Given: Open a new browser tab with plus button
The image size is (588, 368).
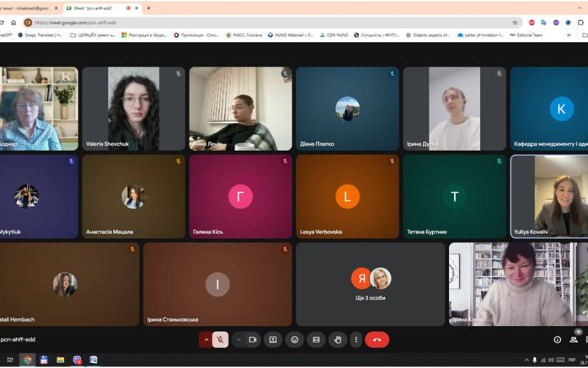Looking at the screenshot, I should [148, 8].
